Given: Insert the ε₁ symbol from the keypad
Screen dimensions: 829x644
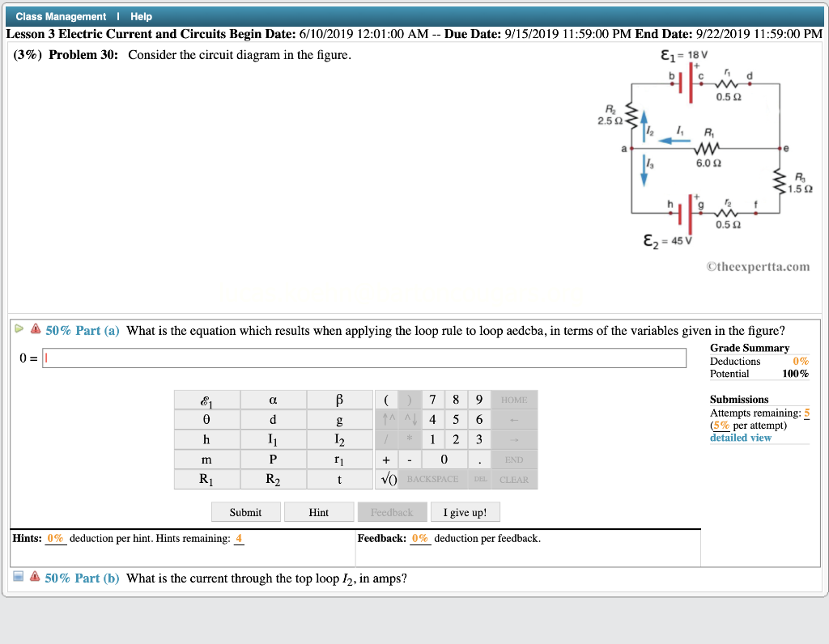Looking at the screenshot, I should [207, 399].
